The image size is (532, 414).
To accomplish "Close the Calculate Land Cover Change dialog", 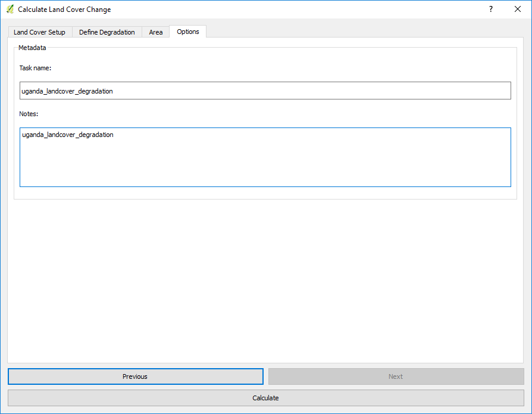I will pyautogui.click(x=517, y=10).
